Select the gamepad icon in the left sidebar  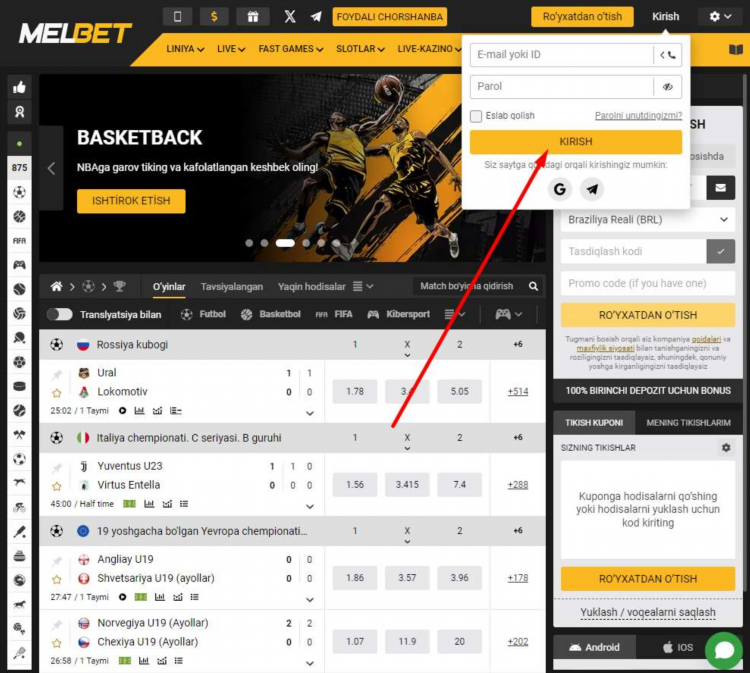pos(20,265)
